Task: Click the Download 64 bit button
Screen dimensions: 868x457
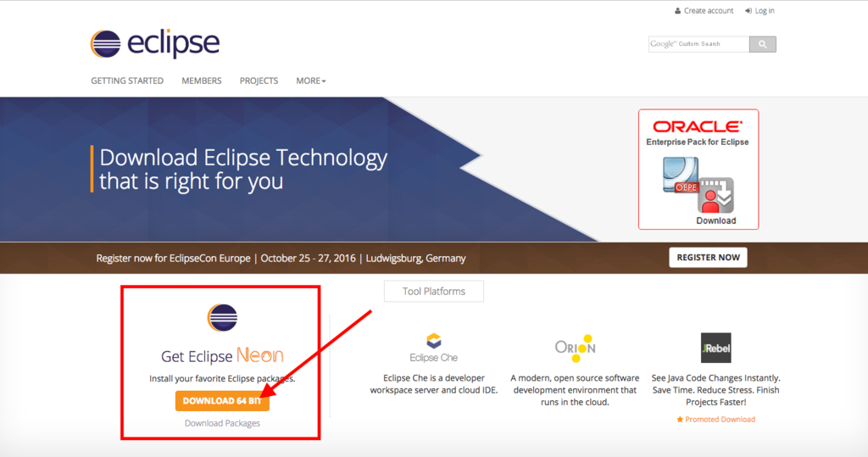Action: click(x=223, y=401)
